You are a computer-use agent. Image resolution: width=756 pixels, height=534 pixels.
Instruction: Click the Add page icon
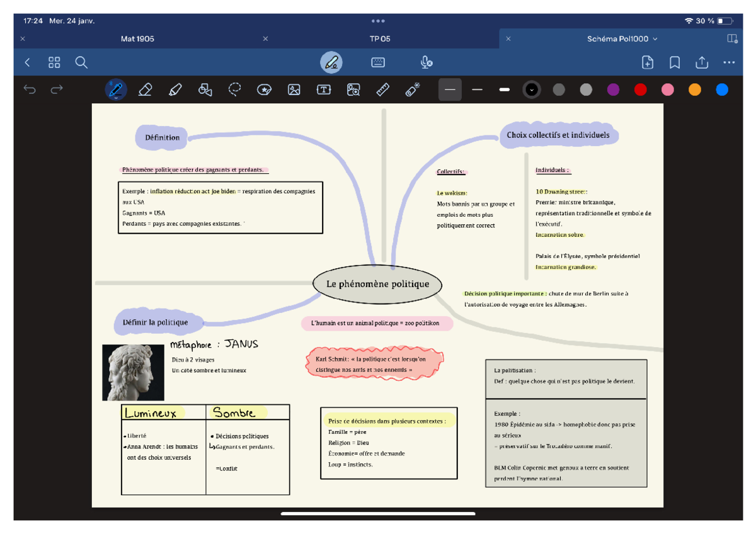point(647,62)
